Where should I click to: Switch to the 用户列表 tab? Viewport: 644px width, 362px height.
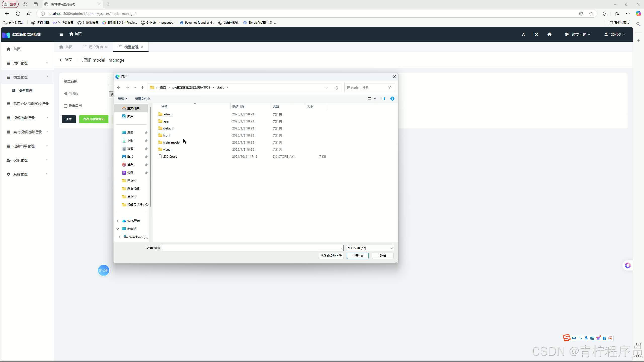[96, 47]
